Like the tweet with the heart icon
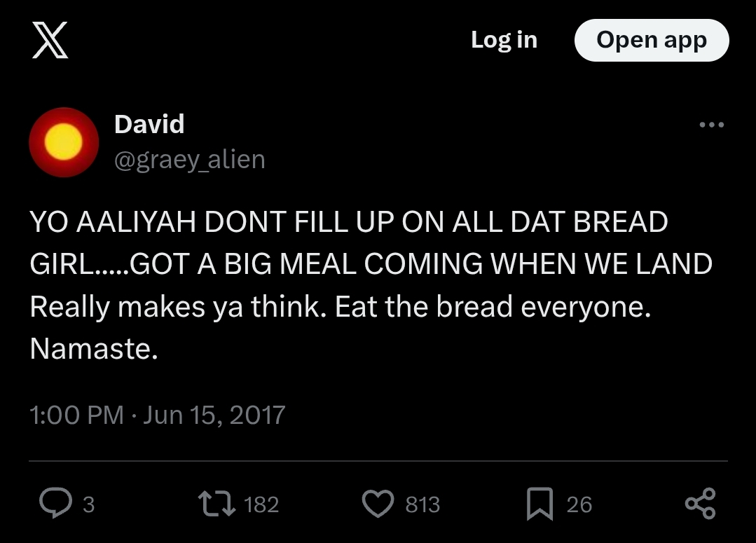756x543 pixels. [x=378, y=504]
